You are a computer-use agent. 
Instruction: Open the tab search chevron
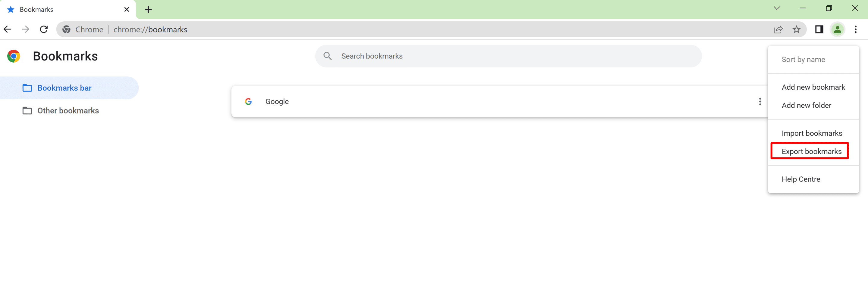click(x=776, y=8)
